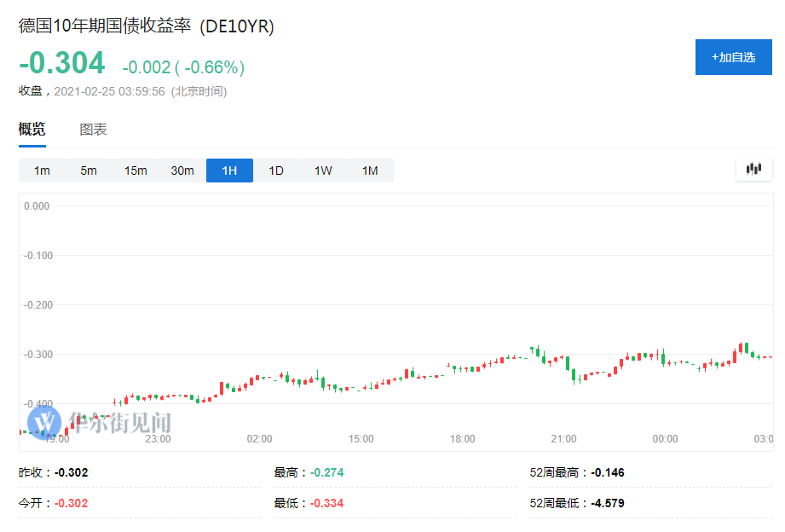
Task: Click the 21:00 time axis label
Action: click(x=563, y=439)
